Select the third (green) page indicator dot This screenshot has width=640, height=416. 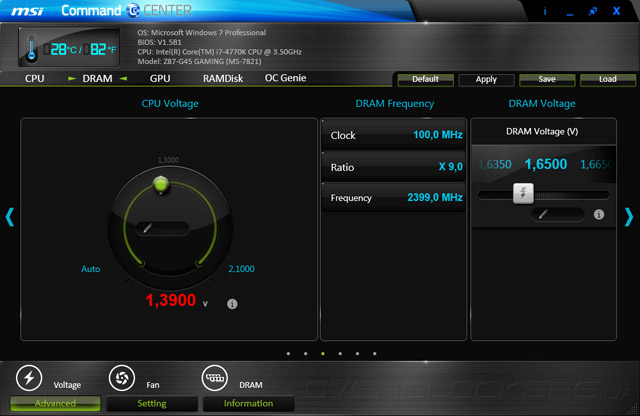tap(323, 354)
